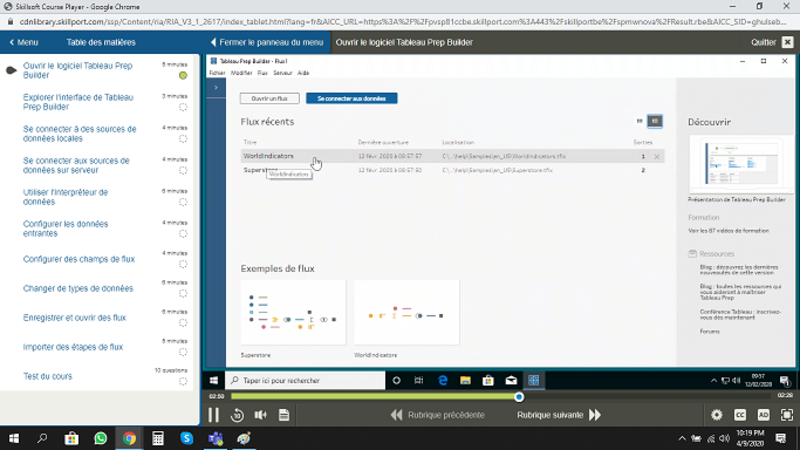
Task: Open Microsoft Teams from the taskbar
Action: tap(215, 438)
